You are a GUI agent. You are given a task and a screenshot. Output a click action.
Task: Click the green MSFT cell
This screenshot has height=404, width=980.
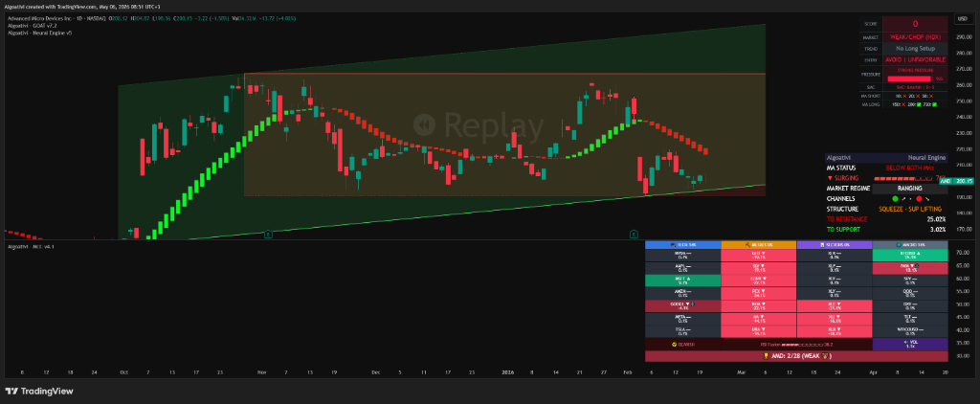click(682, 281)
